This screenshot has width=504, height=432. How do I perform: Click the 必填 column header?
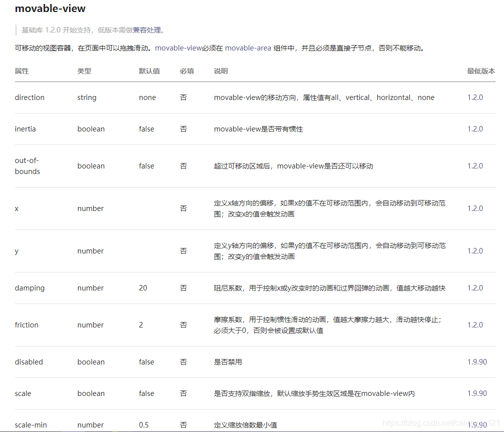(x=187, y=71)
